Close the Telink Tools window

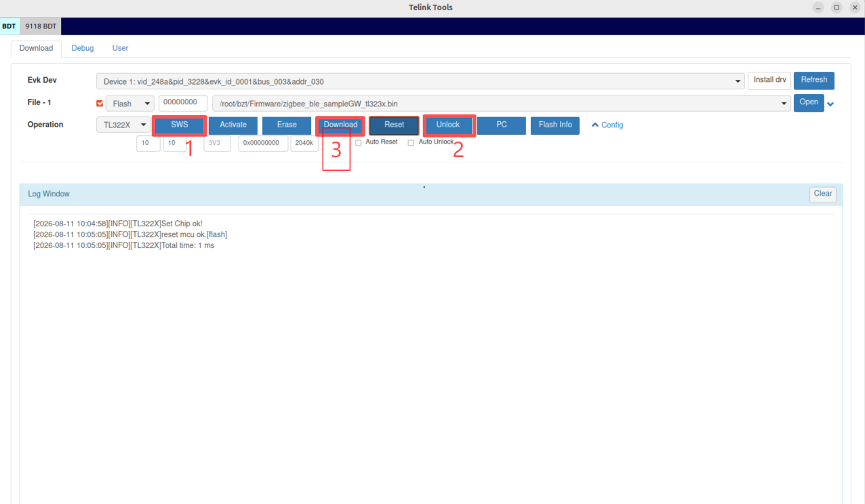(x=855, y=7)
